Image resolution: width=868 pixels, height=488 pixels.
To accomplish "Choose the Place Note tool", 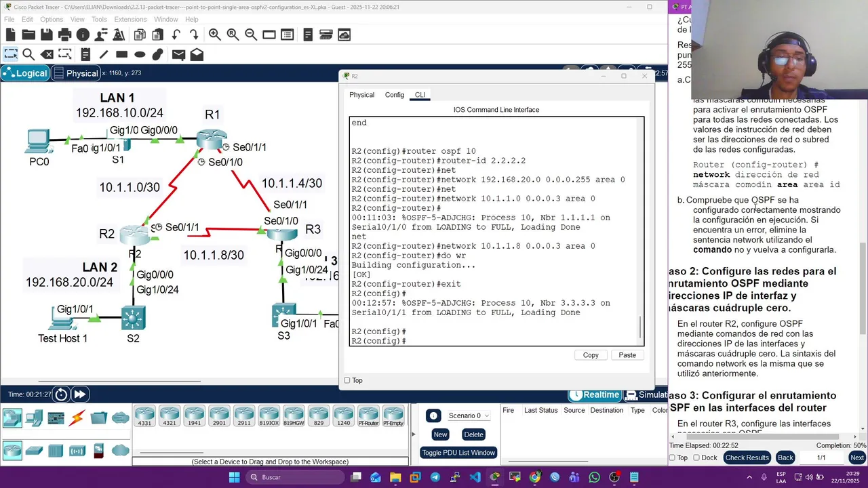I will (85, 54).
